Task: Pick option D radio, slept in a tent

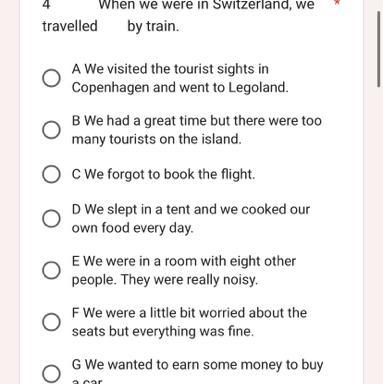Action: click(51, 218)
